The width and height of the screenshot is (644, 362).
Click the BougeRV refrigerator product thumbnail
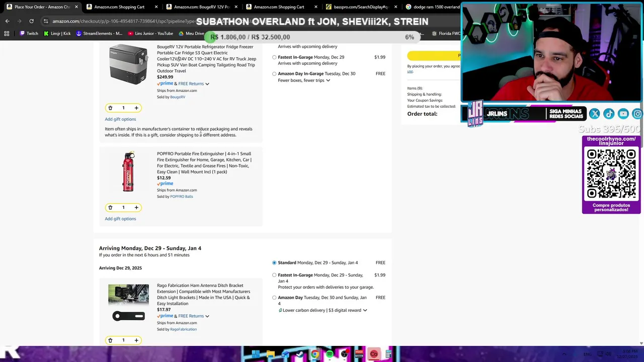[x=128, y=63]
